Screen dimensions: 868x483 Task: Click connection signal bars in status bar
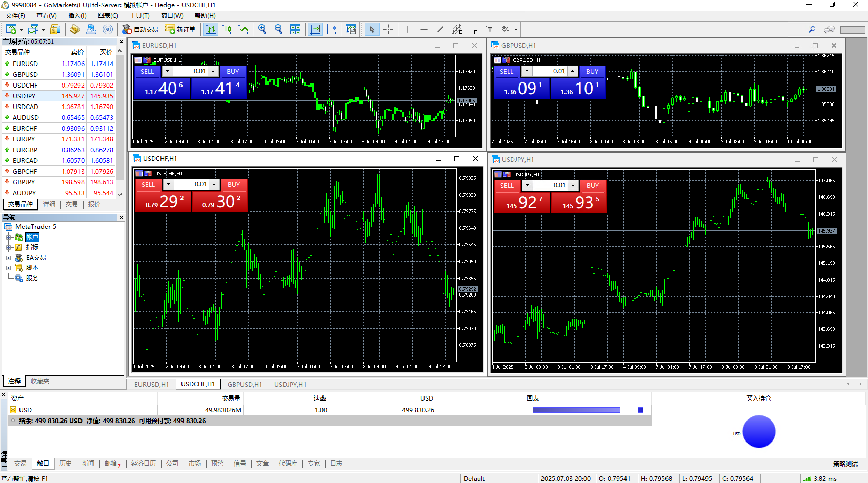[807, 478]
